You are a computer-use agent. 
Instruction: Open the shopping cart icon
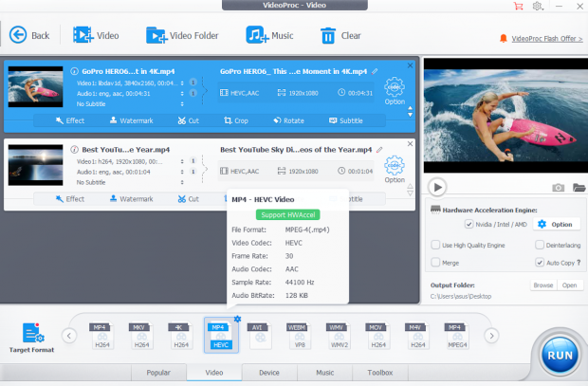point(518,6)
